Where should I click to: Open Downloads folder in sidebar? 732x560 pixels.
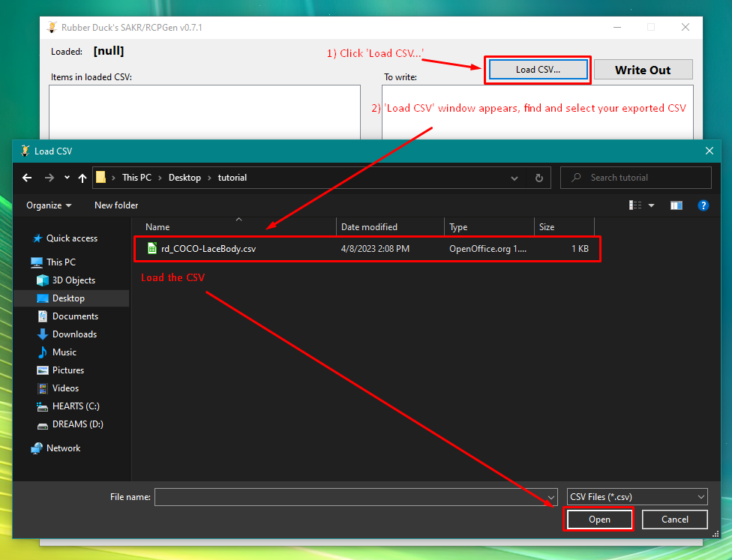[x=75, y=334]
